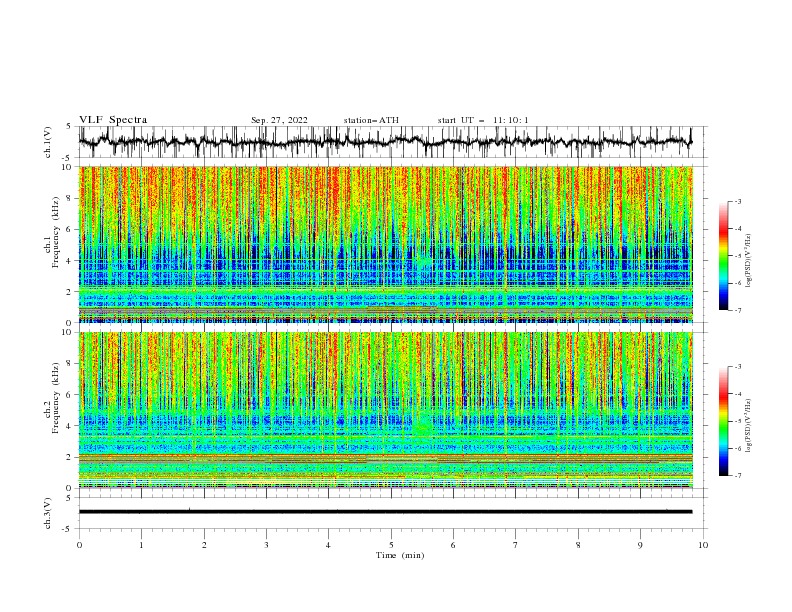Click the ch.3 flat voltage trace
Image resolution: width=792 pixels, height=612 pixels.
coord(385,512)
